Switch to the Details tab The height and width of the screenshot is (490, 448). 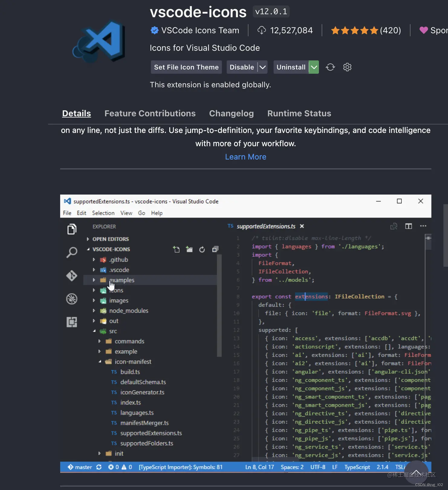76,113
